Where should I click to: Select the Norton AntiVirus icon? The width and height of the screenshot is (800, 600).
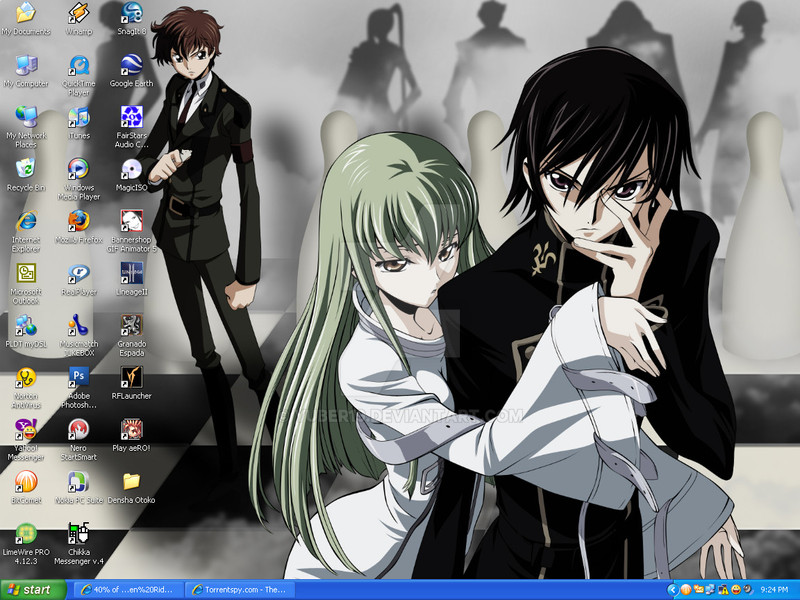[26, 388]
